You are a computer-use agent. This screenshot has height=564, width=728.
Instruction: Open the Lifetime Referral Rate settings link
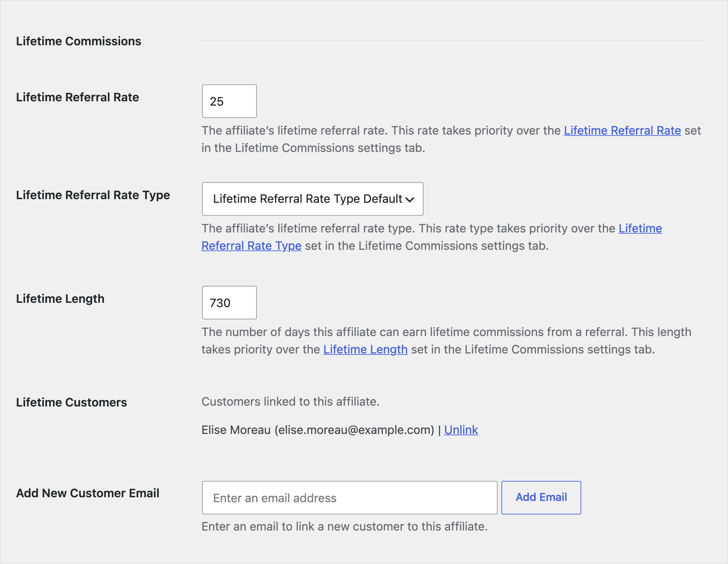622,131
